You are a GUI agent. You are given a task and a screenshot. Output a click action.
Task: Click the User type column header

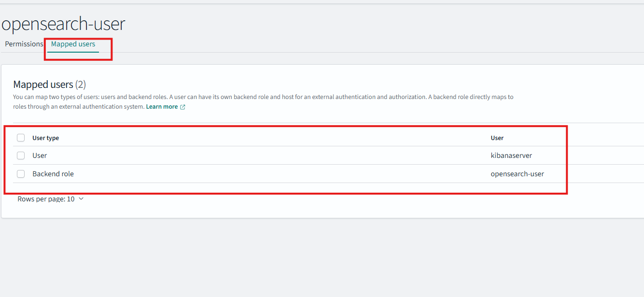pos(46,138)
